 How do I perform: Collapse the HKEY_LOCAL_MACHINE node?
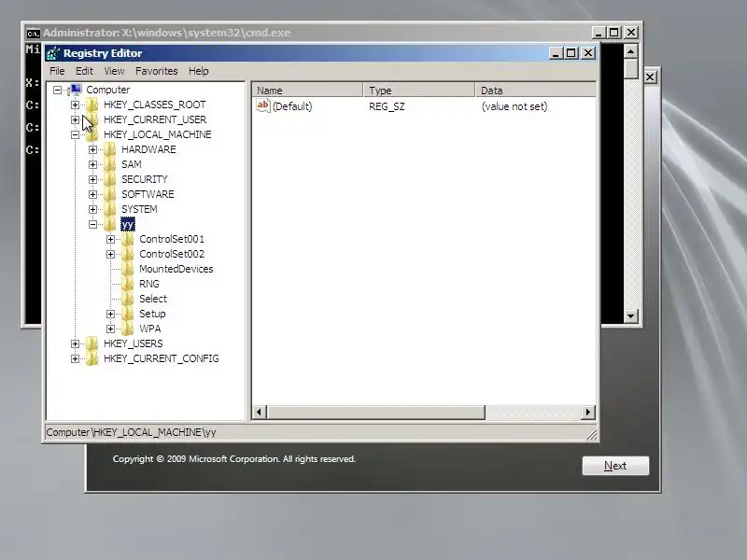point(75,134)
